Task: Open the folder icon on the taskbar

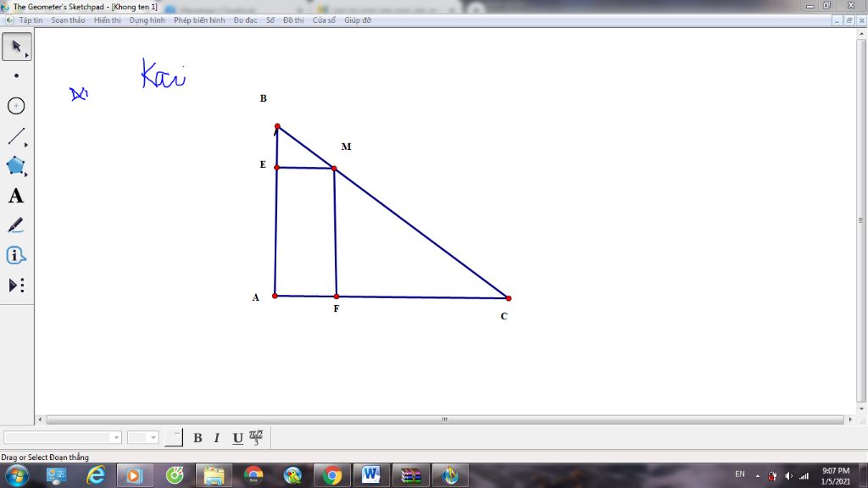Action: (x=214, y=475)
